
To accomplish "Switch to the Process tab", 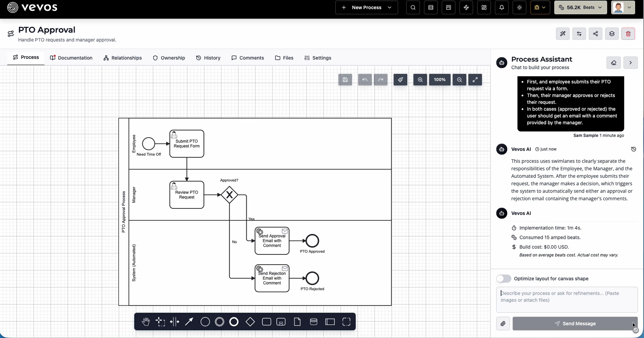I will pos(26,57).
